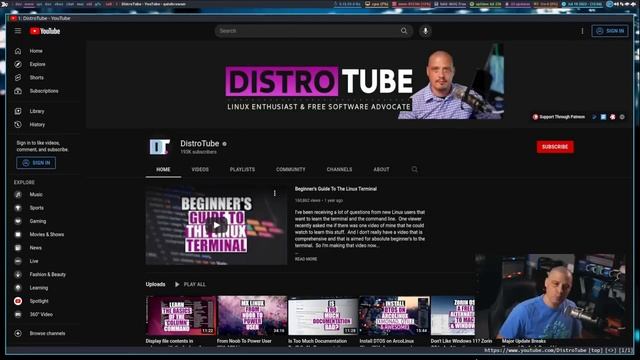This screenshot has height=360, width=640.
Task: Click the History clock icon
Action: tap(18, 124)
